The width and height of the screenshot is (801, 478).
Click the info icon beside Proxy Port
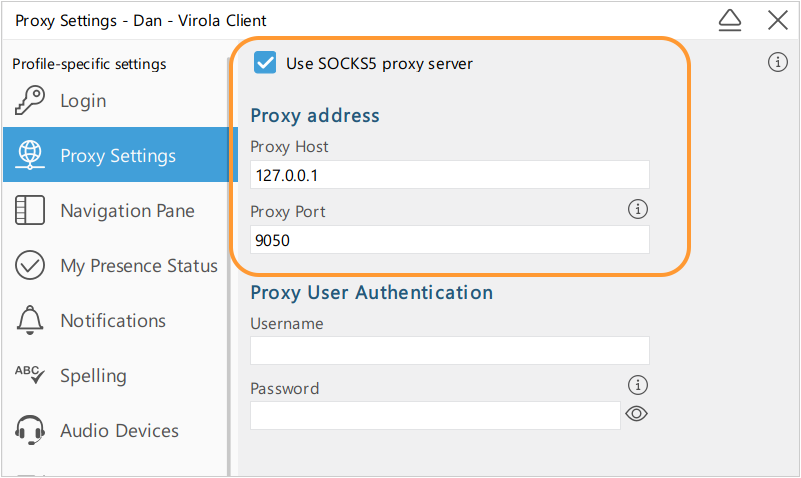(x=638, y=209)
